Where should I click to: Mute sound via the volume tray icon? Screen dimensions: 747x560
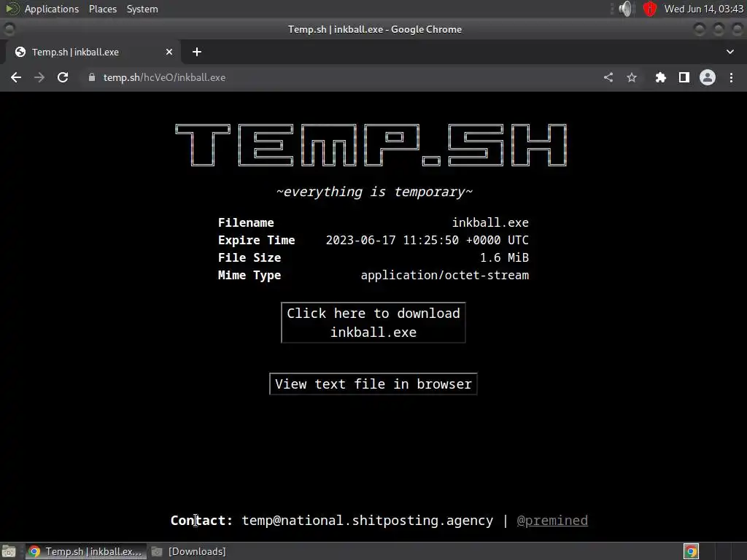625,9
